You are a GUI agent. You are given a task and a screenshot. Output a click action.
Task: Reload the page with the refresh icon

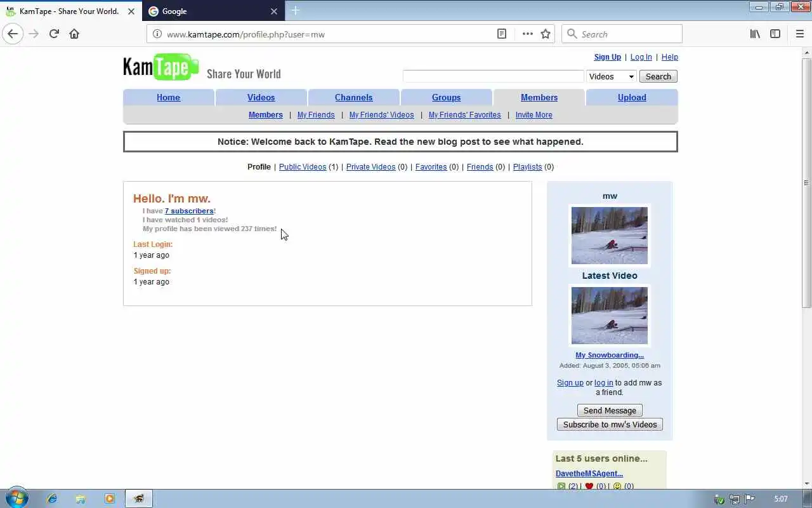tap(54, 34)
